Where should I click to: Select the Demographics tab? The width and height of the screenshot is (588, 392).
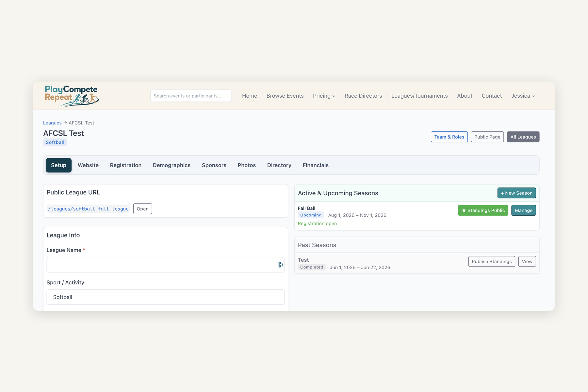[171, 165]
